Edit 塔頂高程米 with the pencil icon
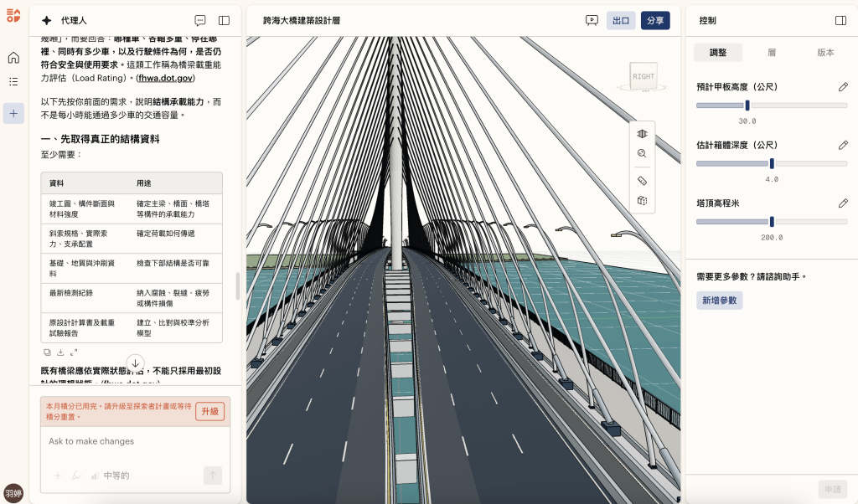Image resolution: width=858 pixels, height=504 pixels. point(843,203)
